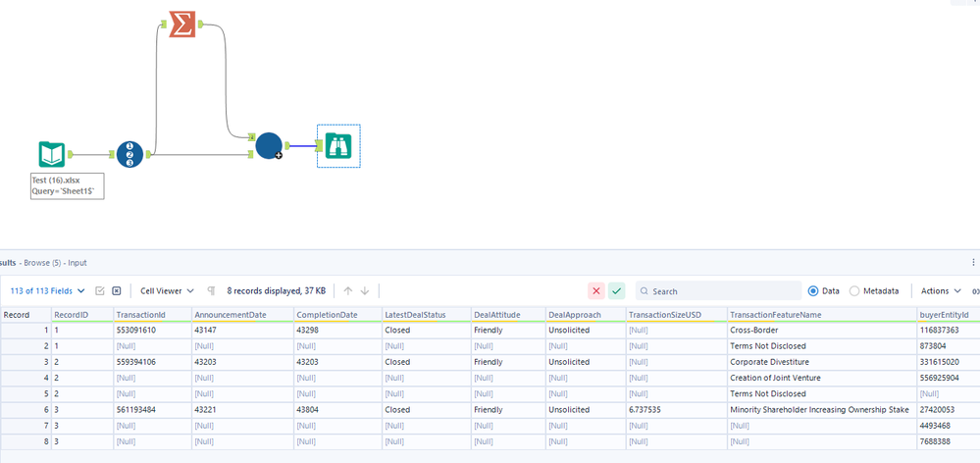Select the 561193484 TransactionId cell
Viewport: 980px width, 463px height.
click(x=152, y=410)
